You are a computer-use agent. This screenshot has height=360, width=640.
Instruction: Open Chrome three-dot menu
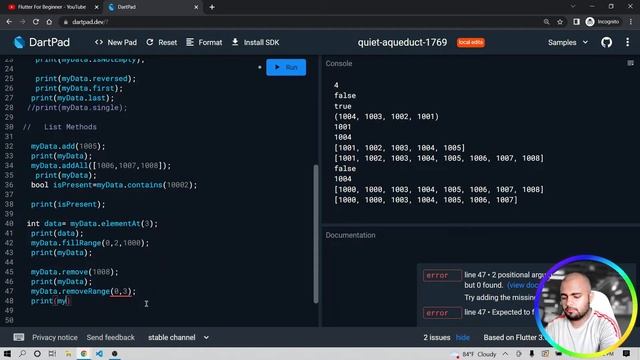point(631,22)
